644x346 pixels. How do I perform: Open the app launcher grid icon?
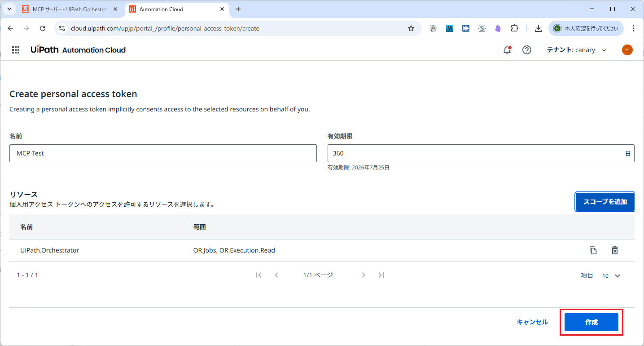tap(16, 50)
